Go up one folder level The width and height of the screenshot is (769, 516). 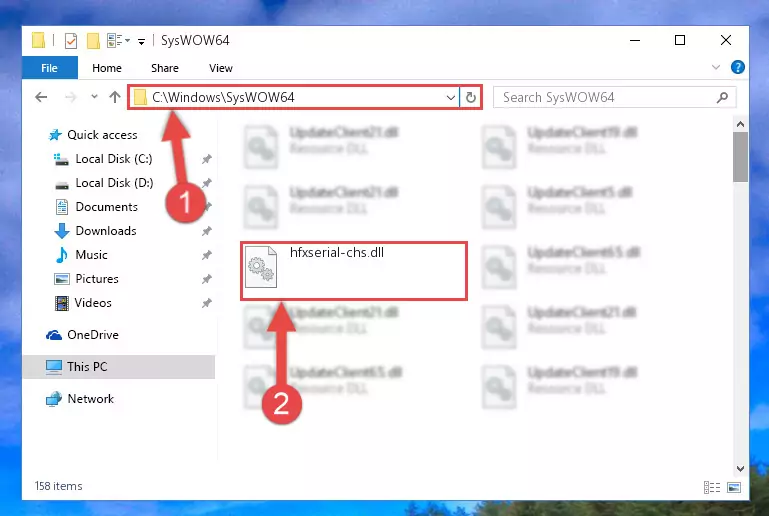tap(115, 97)
